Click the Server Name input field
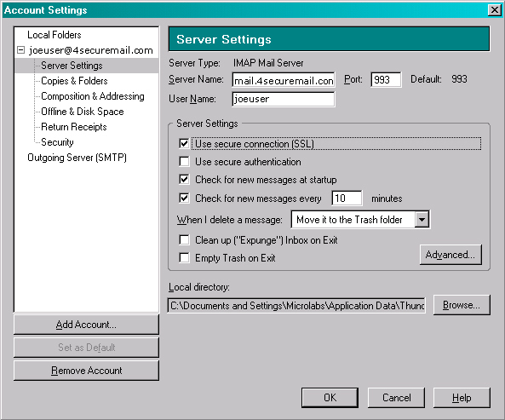 284,80
